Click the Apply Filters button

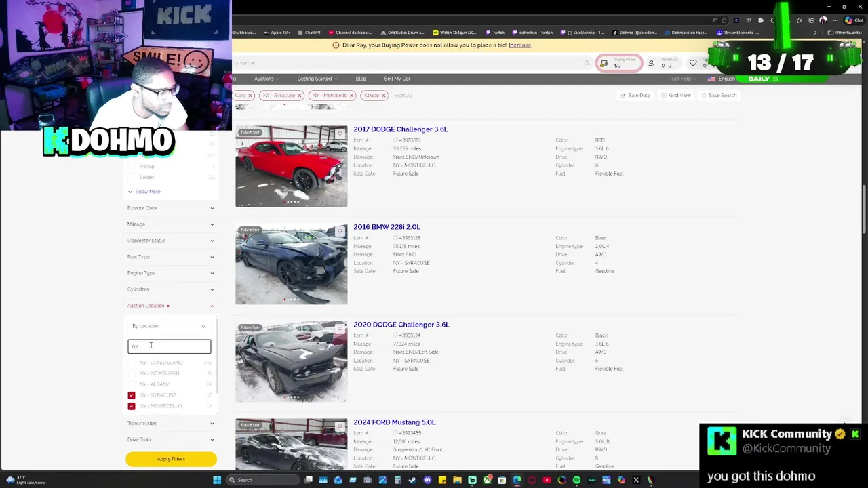coord(171,459)
